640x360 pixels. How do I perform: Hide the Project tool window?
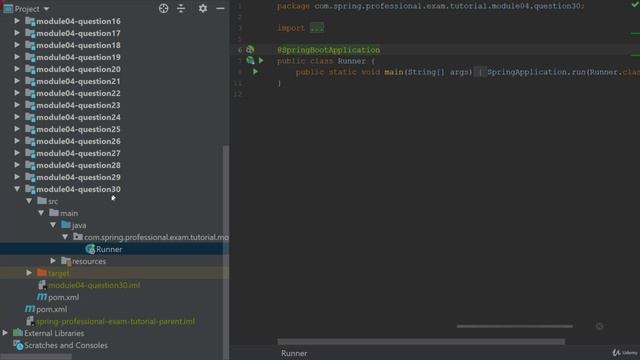tap(220, 9)
